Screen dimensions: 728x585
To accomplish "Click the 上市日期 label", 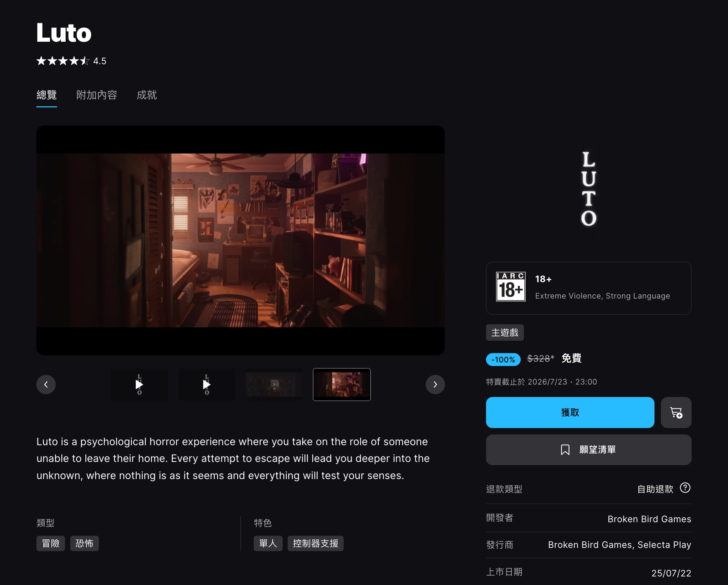I will pyautogui.click(x=504, y=572).
